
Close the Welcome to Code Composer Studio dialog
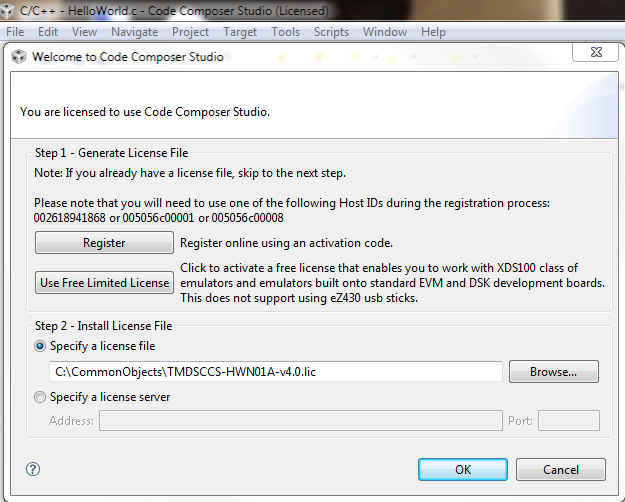click(x=596, y=52)
